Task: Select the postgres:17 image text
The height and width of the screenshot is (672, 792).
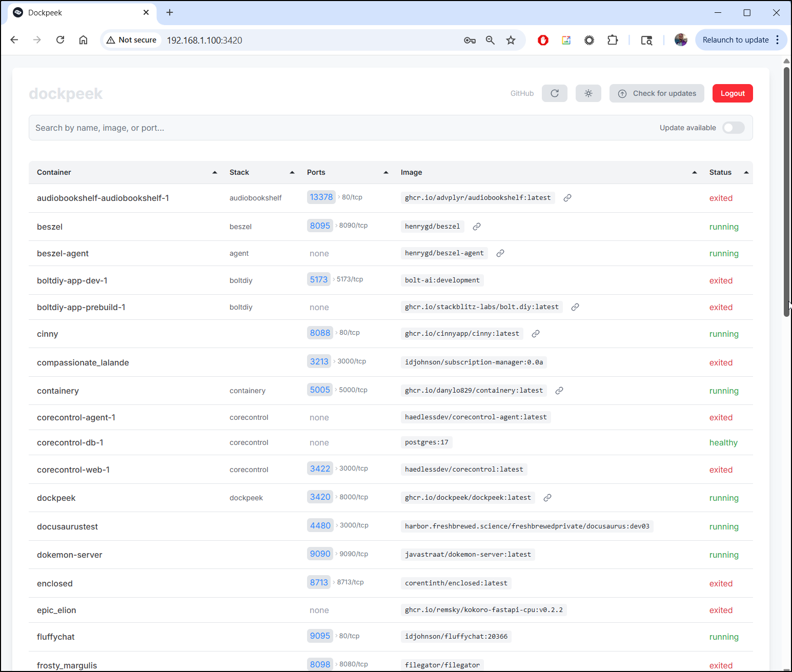Action: pos(427,442)
